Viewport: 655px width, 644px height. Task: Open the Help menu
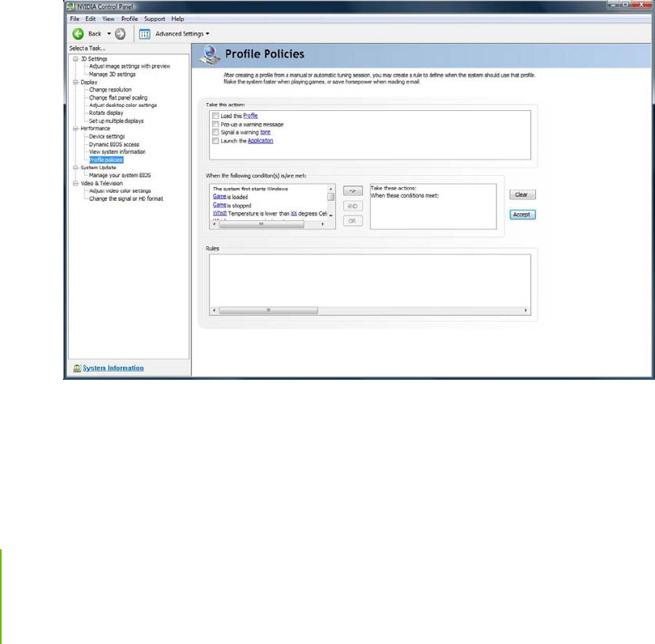[x=177, y=19]
